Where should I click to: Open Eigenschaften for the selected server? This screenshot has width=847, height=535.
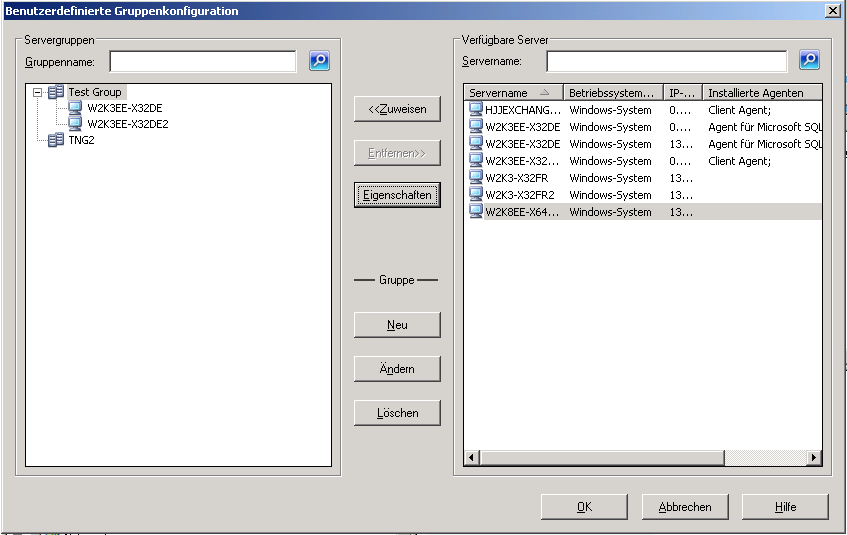pos(397,195)
